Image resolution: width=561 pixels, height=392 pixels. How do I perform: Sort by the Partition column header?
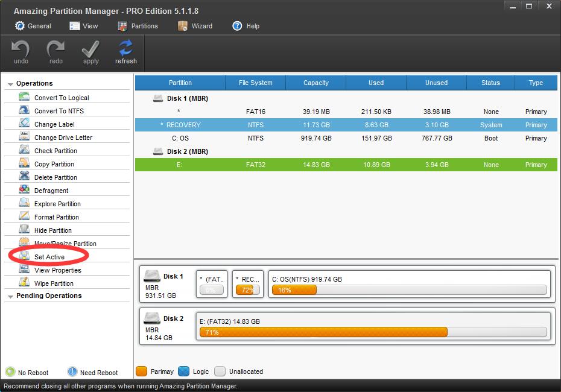click(180, 83)
